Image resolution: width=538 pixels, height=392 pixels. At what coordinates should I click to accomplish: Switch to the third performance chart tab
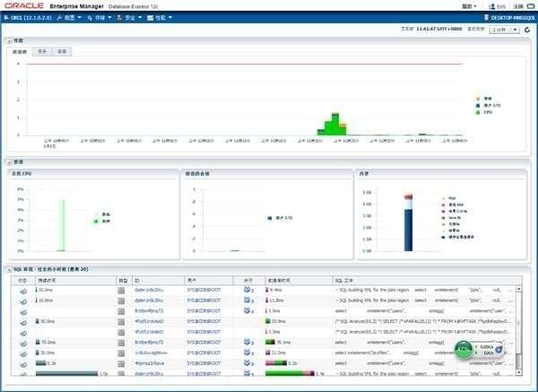(61, 51)
